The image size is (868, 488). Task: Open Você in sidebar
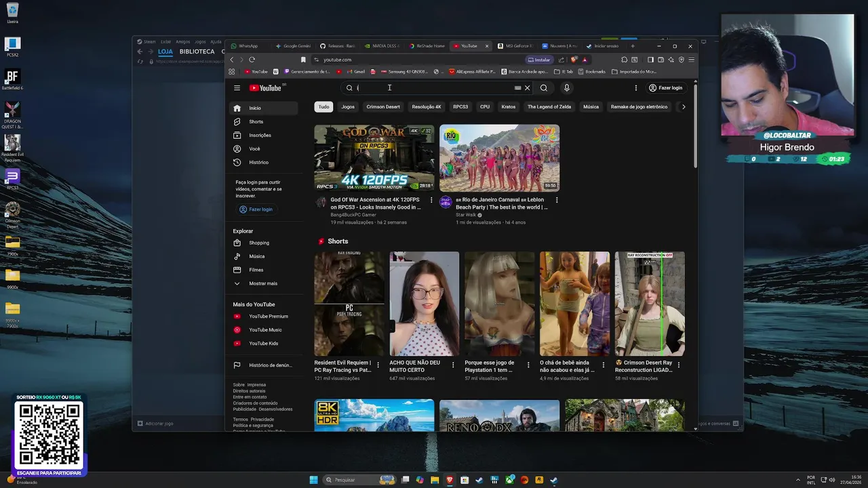tap(263, 149)
